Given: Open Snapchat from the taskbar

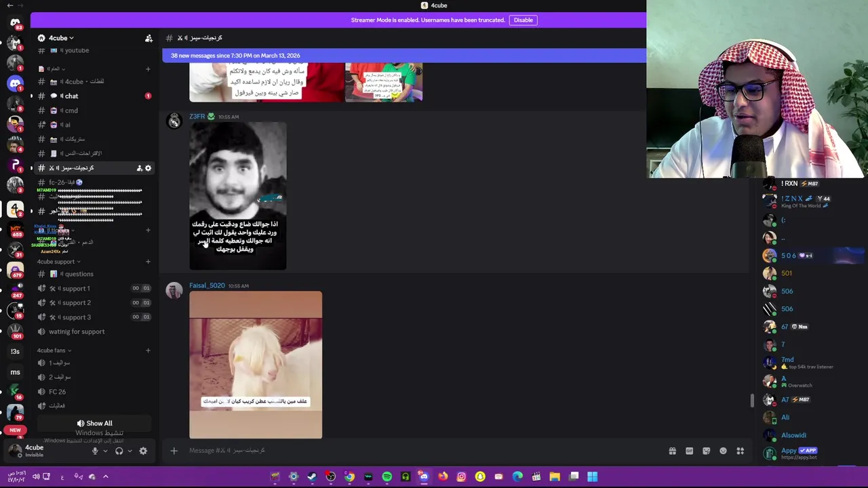Looking at the screenshot, I should click(x=480, y=476).
